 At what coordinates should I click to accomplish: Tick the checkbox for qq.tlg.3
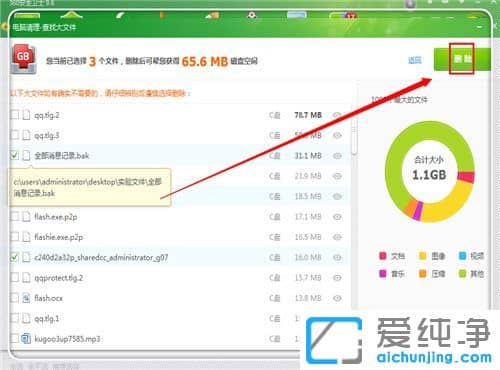pos(14,135)
